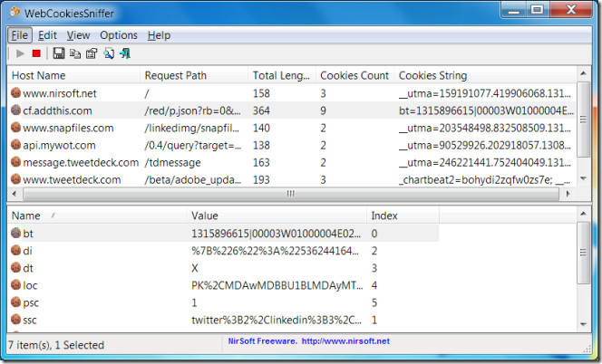Maximize the WebCookiesSniffer window
602x364 pixels.
(x=537, y=10)
